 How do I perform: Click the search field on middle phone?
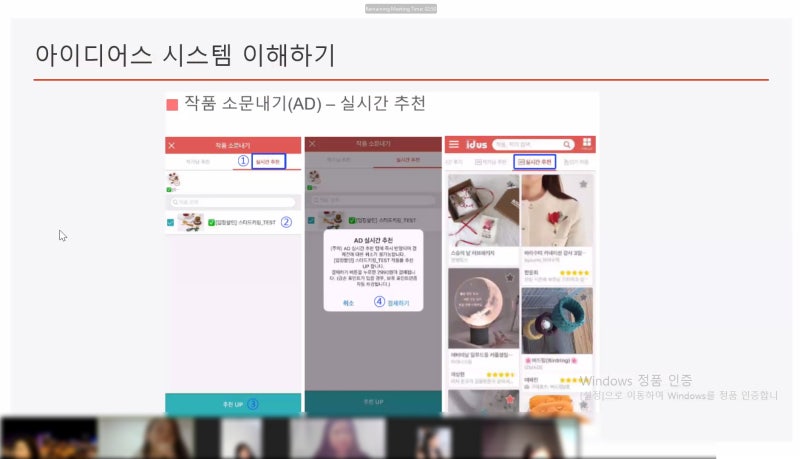pos(373,200)
